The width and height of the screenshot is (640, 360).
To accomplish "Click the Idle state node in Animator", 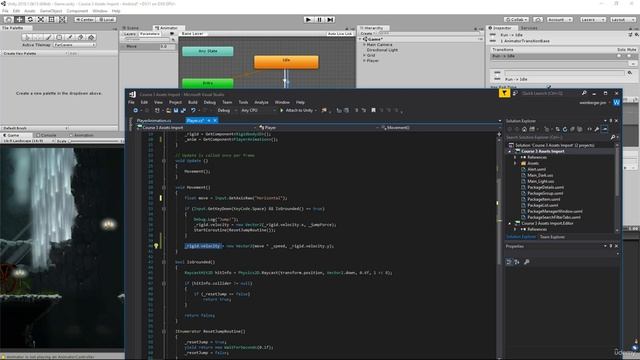I will tap(286, 62).
